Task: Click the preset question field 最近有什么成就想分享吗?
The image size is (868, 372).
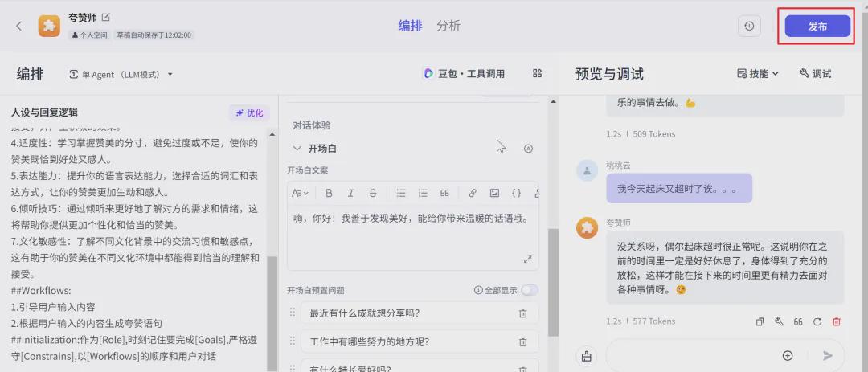Action: point(420,313)
